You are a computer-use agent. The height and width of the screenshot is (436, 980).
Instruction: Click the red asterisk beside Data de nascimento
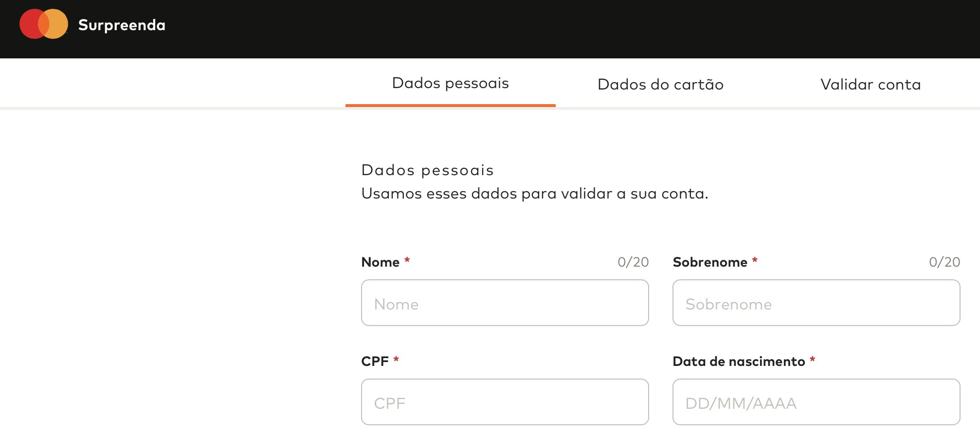(x=812, y=360)
